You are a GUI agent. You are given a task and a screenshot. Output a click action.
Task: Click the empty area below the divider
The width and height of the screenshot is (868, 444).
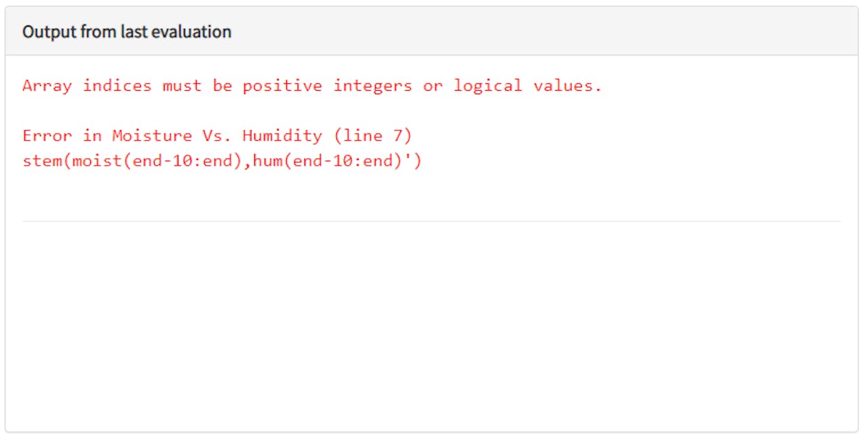[x=431, y=325]
